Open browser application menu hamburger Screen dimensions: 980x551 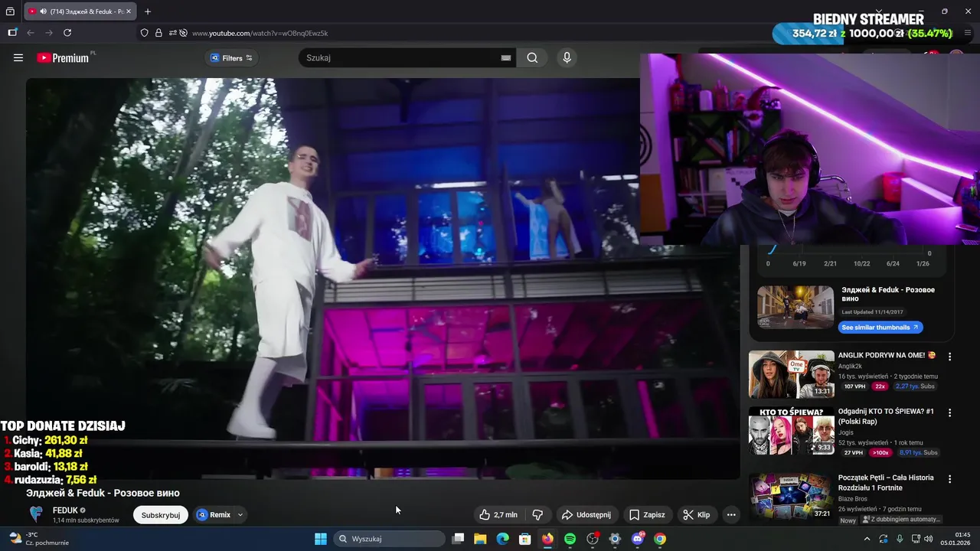pyautogui.click(x=968, y=33)
